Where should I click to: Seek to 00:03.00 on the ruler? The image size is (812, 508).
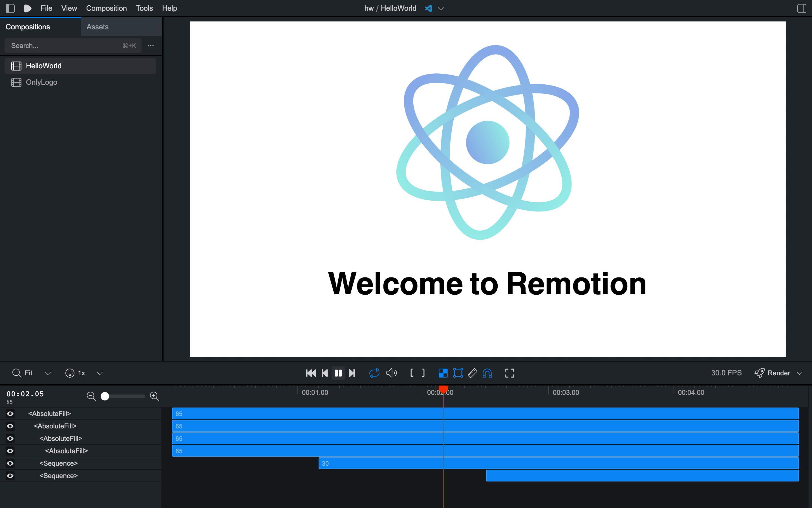566,392
